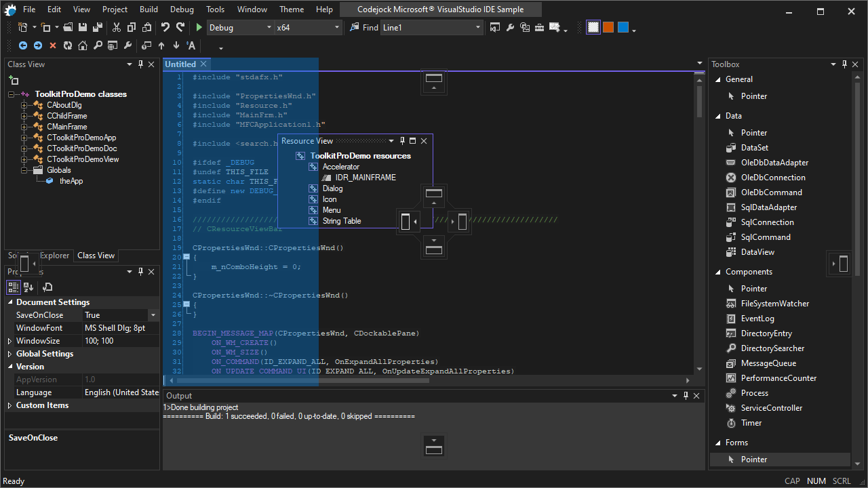The image size is (868, 488).
Task: Click the Refresh icon in web toolbar
Action: tap(68, 45)
